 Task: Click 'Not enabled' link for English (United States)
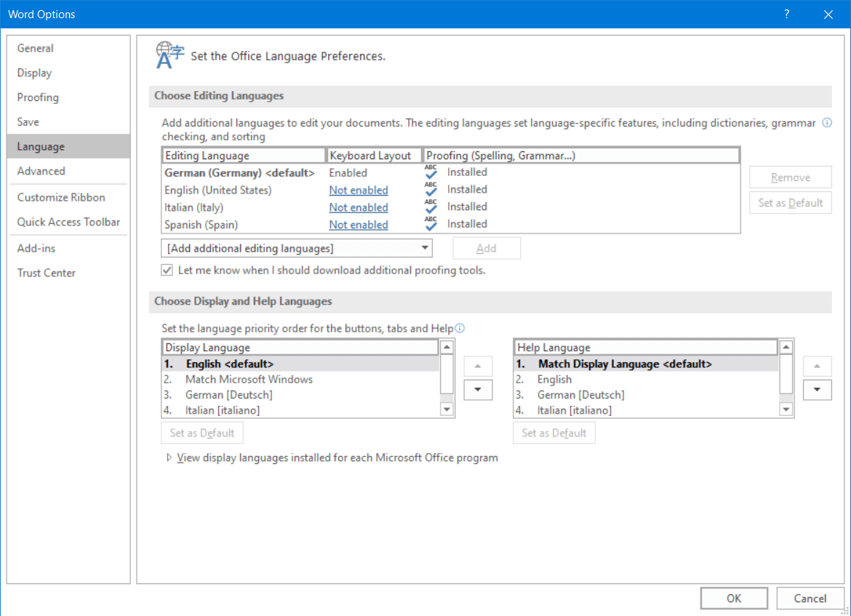358,190
